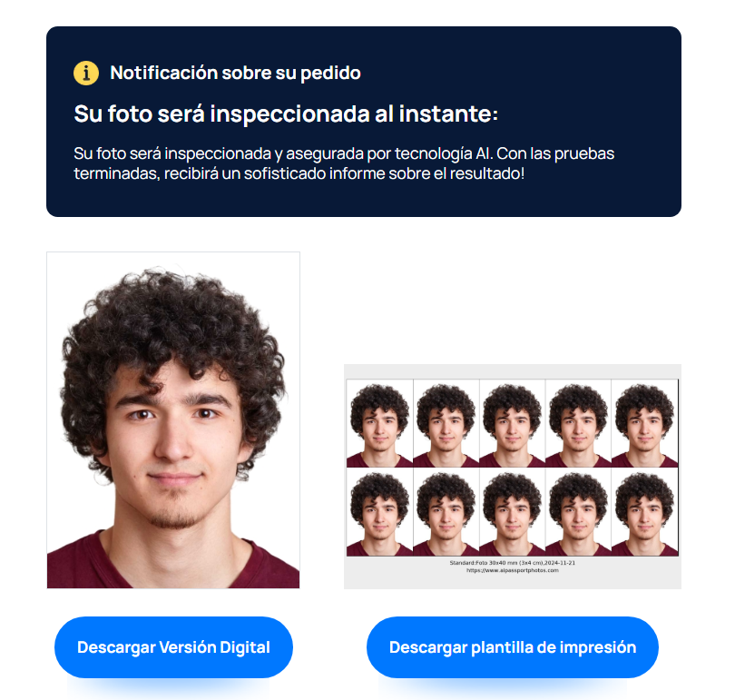The image size is (735, 700).
Task: Download the digital version of the photo
Action: tap(173, 647)
